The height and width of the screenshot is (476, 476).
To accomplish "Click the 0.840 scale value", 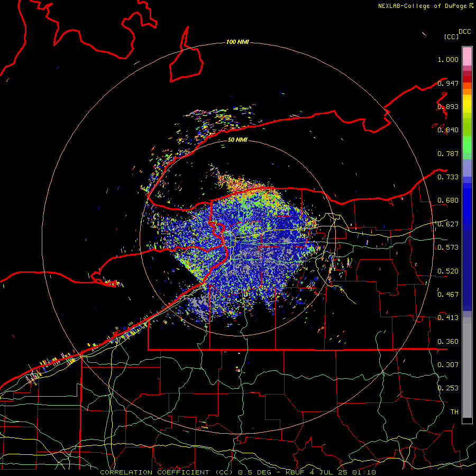I will 448,130.
